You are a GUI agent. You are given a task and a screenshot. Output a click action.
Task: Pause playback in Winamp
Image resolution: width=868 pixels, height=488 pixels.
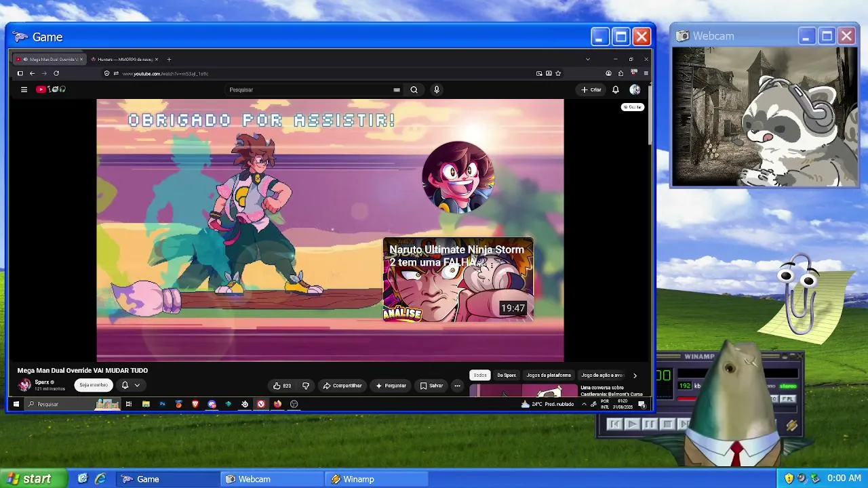click(649, 424)
